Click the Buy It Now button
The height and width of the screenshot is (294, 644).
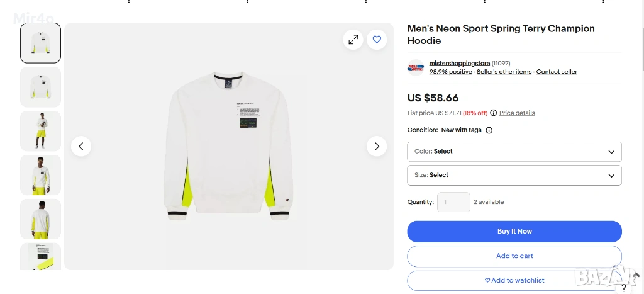(x=514, y=232)
